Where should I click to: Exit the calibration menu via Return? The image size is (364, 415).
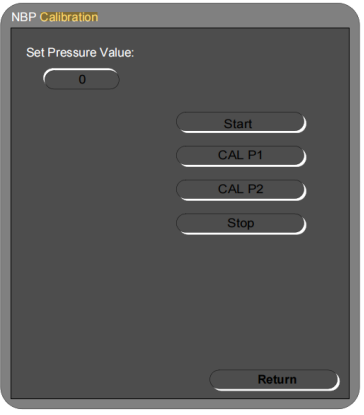275,380
